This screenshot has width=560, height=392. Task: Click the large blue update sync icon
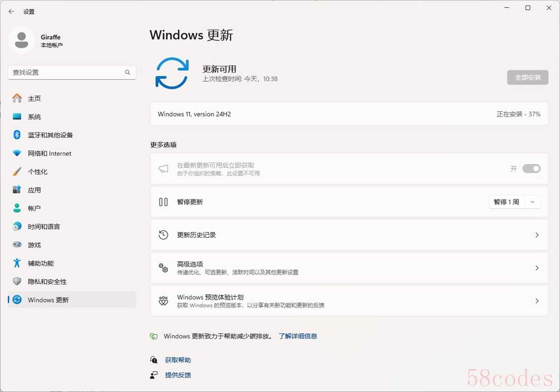(172, 73)
